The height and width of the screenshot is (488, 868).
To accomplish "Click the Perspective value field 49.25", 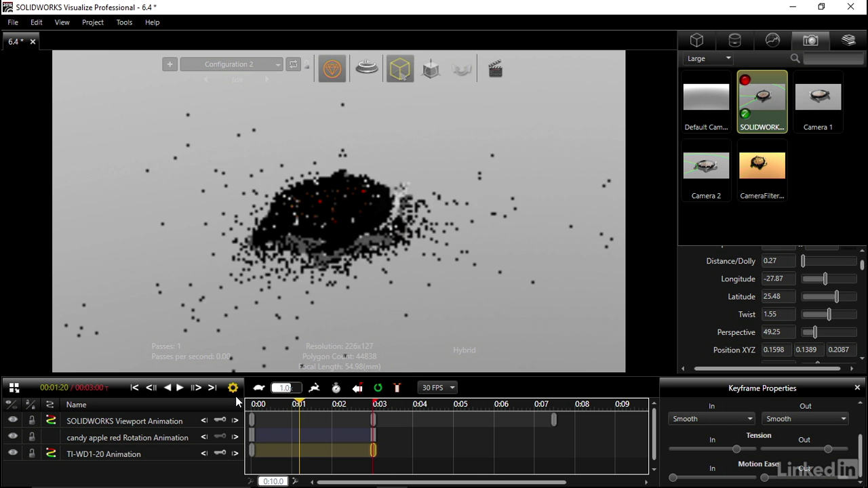I will (778, 332).
